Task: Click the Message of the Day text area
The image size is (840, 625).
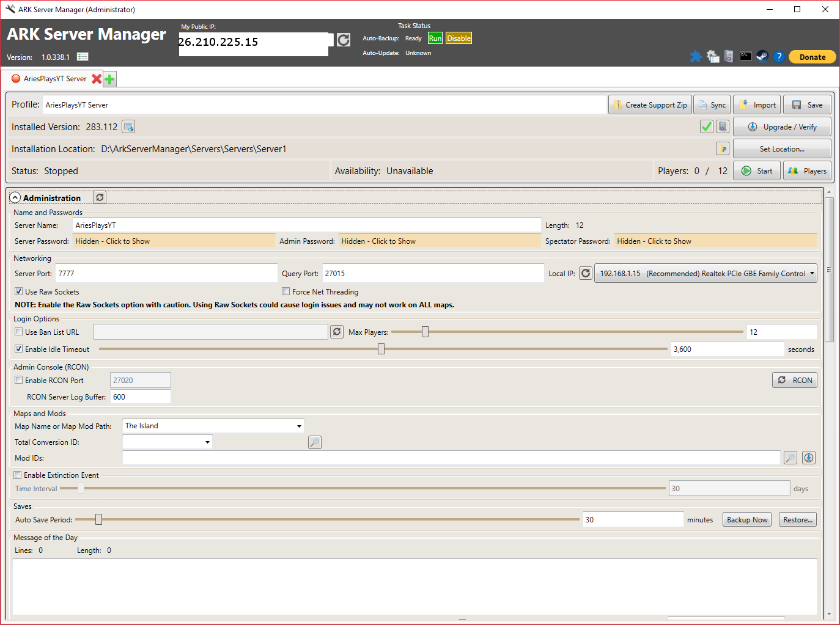Action: [414, 587]
